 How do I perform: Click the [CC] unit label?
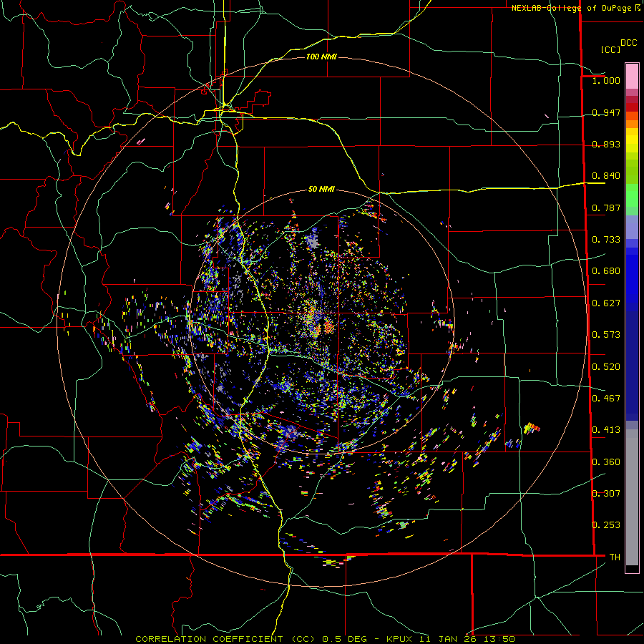(610, 49)
